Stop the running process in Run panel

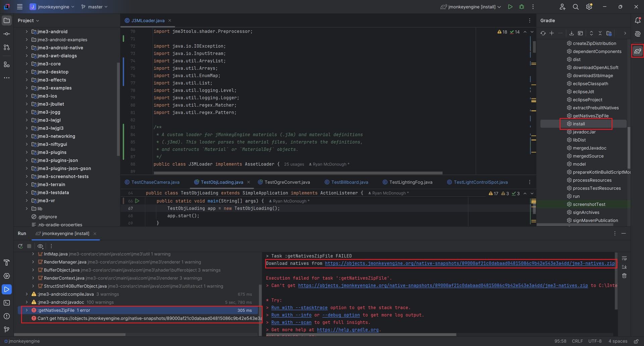[x=29, y=246]
